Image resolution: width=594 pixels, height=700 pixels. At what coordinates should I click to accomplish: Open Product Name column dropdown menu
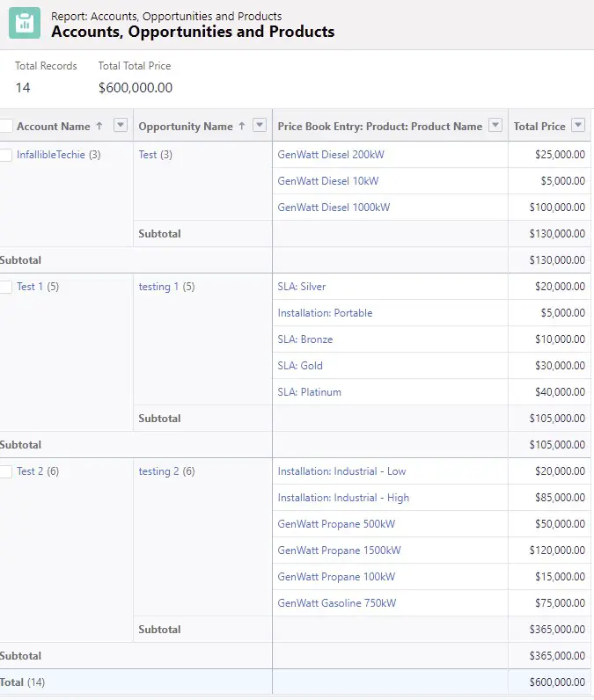point(495,125)
